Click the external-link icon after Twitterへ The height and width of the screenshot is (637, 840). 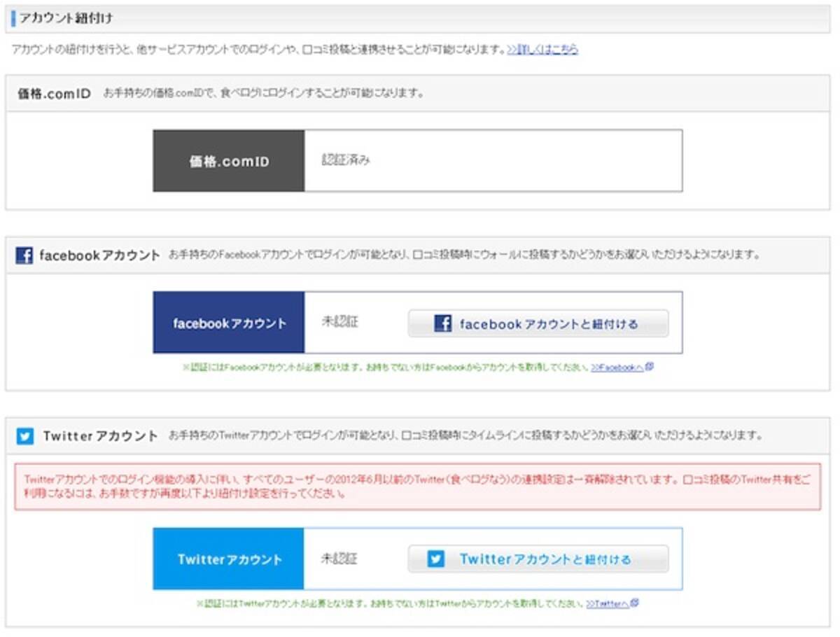633,602
